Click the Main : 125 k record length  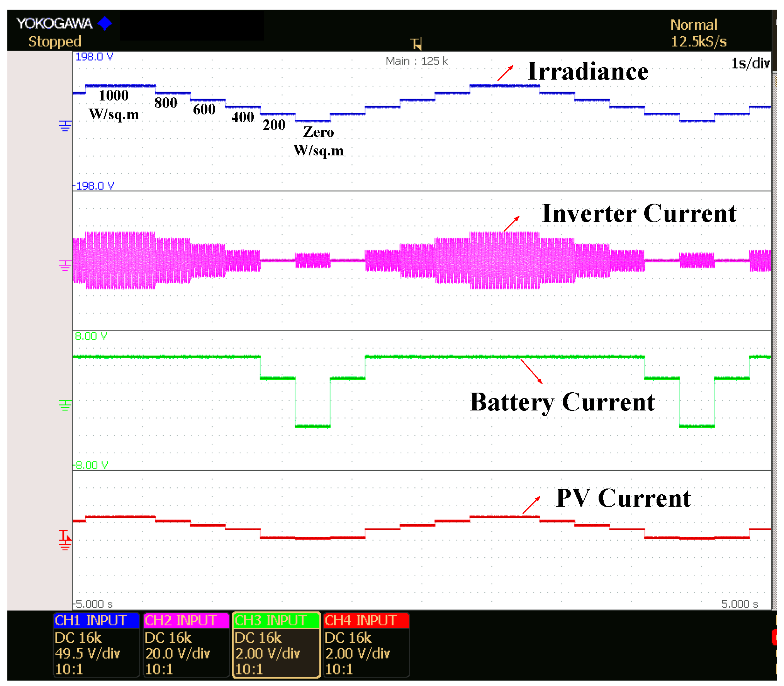click(416, 61)
